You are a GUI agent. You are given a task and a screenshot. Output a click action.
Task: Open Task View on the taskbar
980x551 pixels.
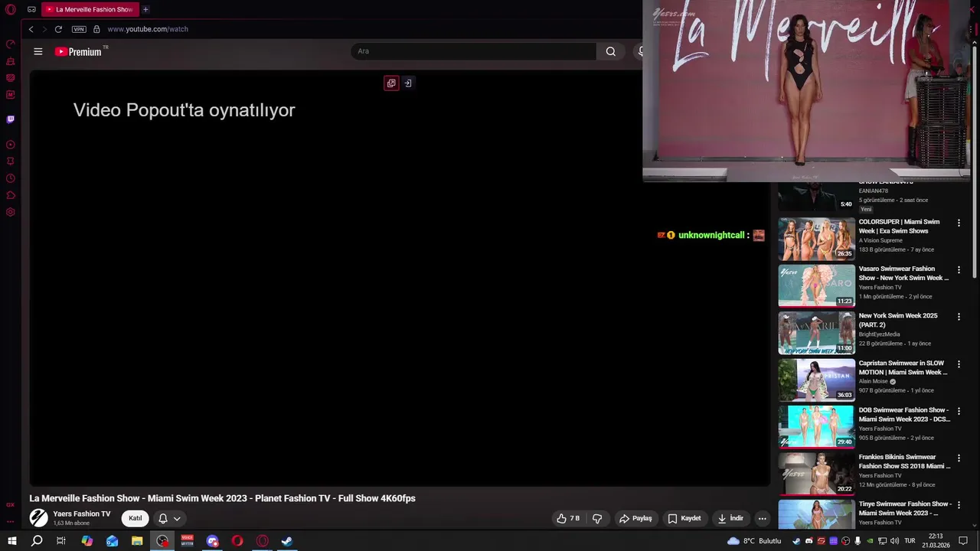click(x=61, y=541)
